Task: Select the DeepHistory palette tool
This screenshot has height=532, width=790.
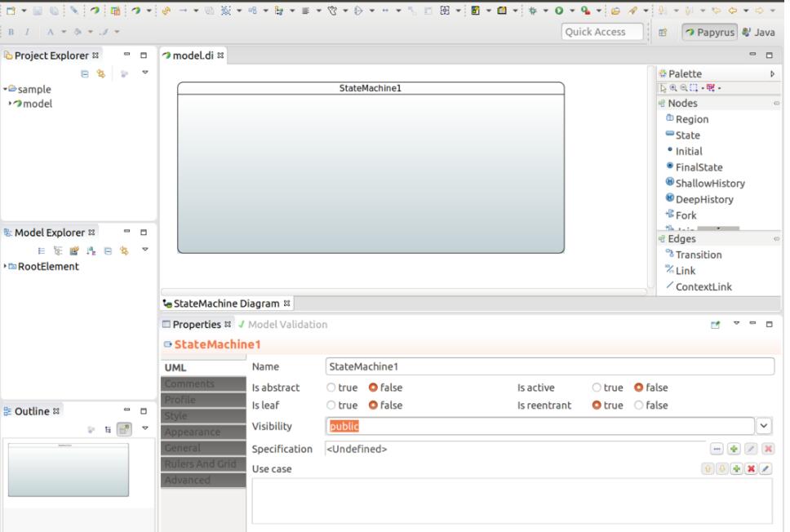Action: (703, 199)
